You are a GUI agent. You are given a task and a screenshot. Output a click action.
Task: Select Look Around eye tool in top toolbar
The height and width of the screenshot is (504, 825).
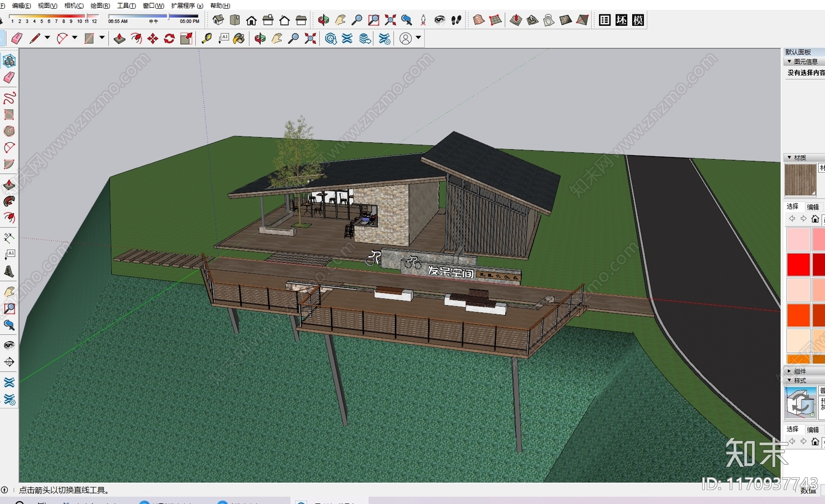coord(440,20)
